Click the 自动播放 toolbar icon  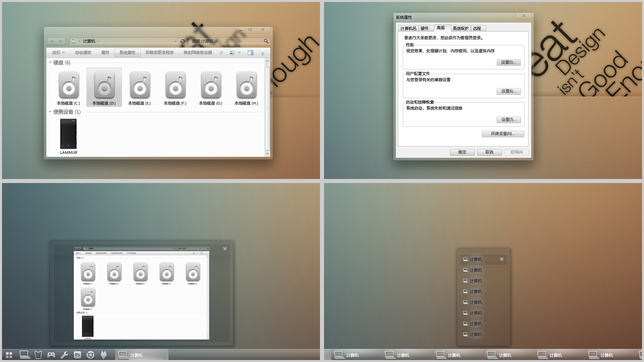(x=84, y=53)
